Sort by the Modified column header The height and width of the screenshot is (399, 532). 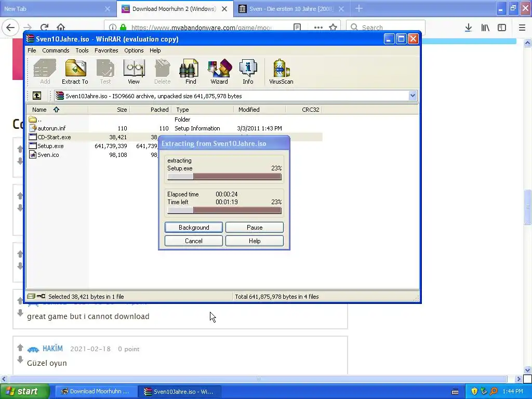(x=260, y=110)
